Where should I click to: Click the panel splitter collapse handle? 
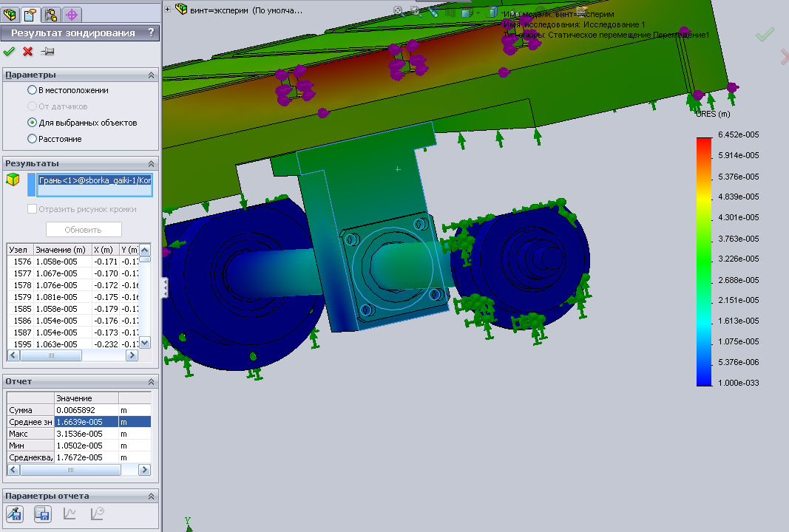pos(165,288)
